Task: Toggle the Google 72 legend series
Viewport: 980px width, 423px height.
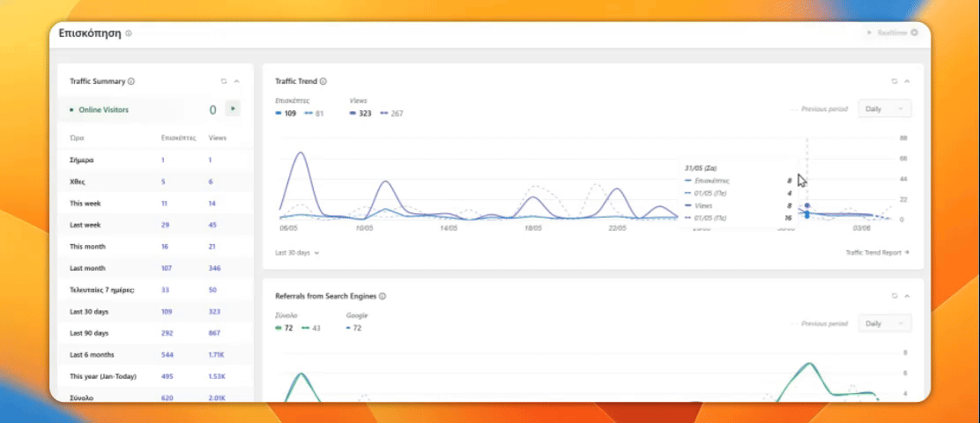Action: coord(353,328)
